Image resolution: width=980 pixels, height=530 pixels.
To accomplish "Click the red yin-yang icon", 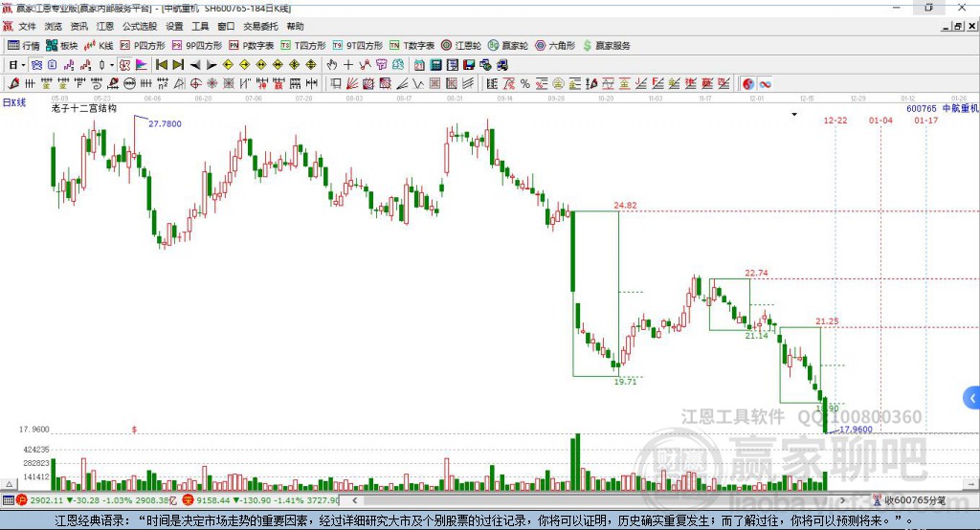I will [x=748, y=84].
